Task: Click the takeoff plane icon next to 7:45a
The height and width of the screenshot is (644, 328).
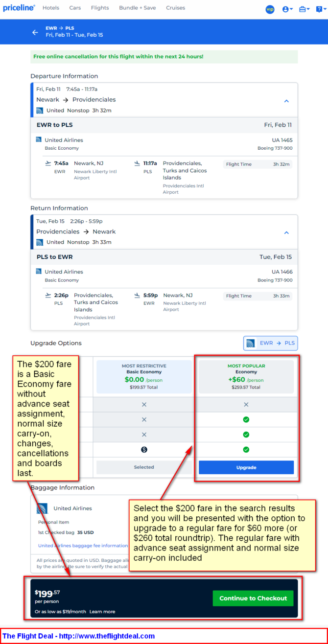Action: pos(47,163)
